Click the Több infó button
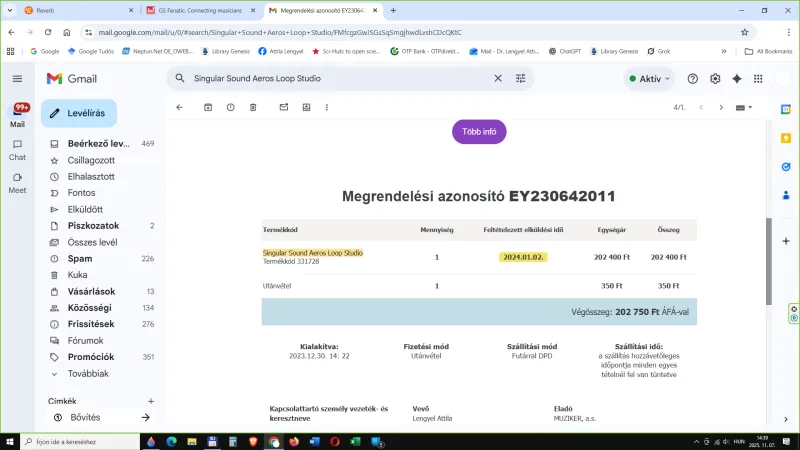 click(x=479, y=131)
